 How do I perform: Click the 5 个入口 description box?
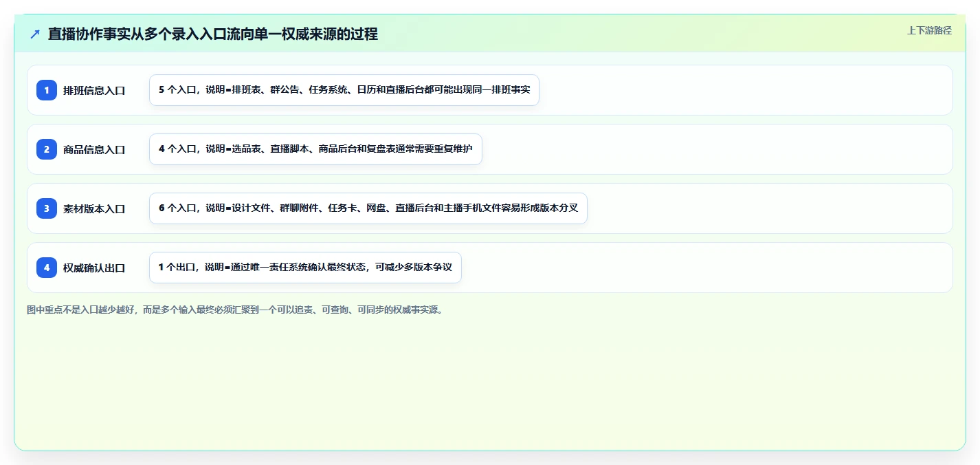click(x=344, y=90)
